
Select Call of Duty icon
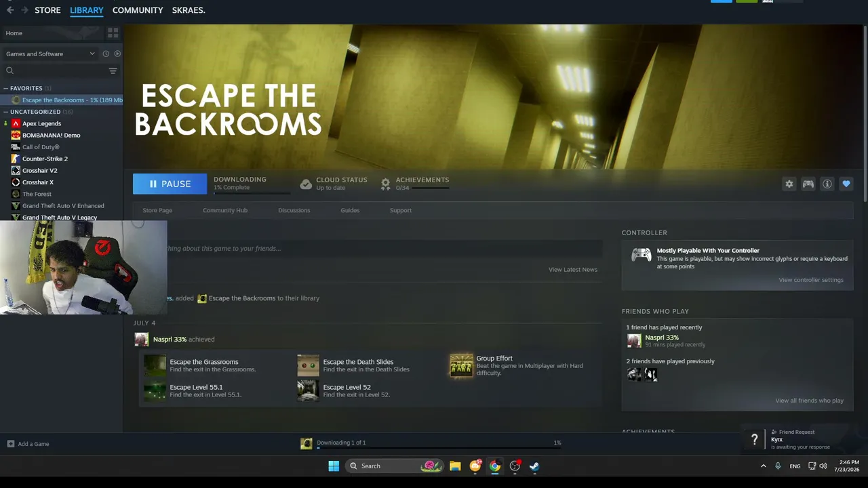(x=16, y=147)
